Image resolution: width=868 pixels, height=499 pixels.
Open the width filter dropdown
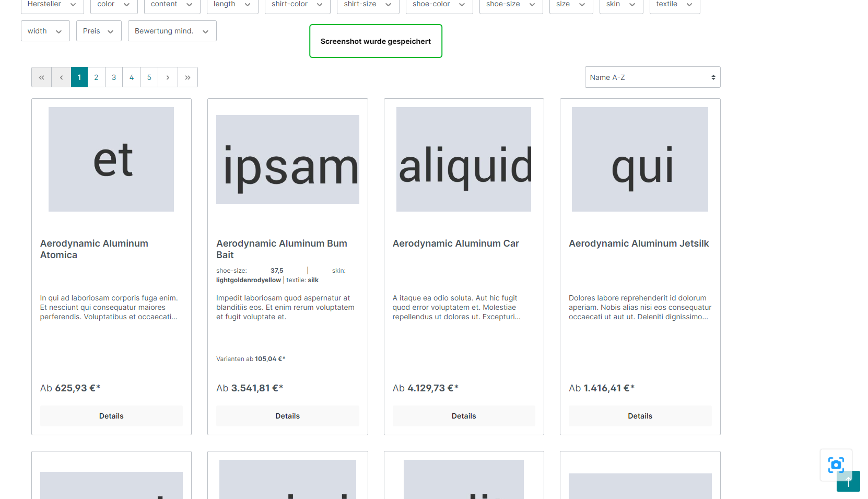tap(45, 31)
